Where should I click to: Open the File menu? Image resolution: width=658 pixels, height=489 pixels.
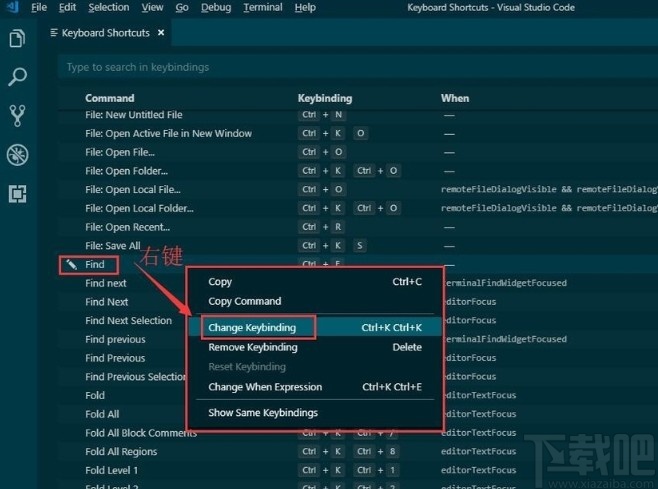coord(39,8)
